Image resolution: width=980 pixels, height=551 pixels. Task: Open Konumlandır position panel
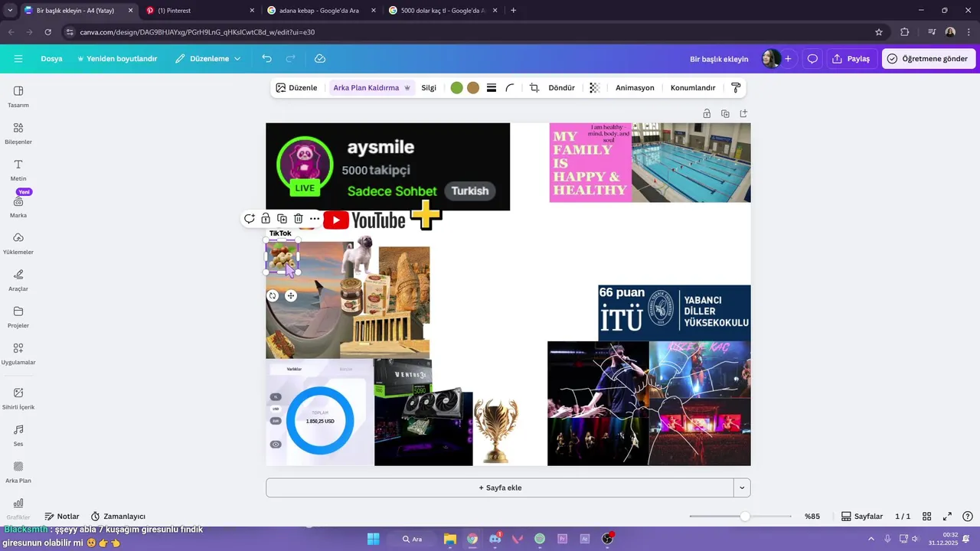[693, 88]
